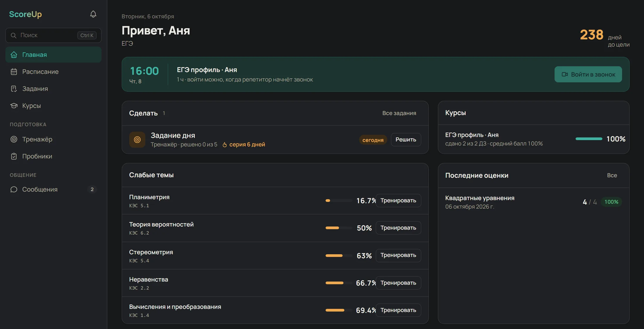The width and height of the screenshot is (644, 329).
Task: Click the chat bubble icon beside Сообщения
Action: pos(14,190)
